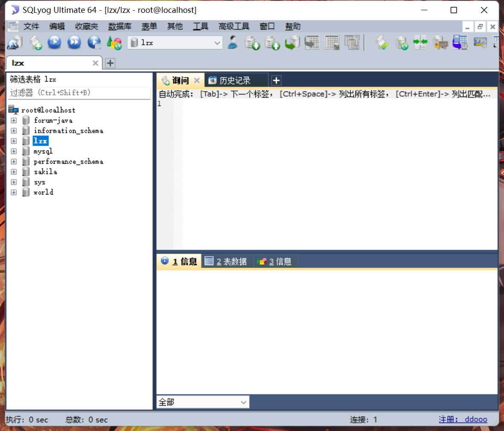The width and height of the screenshot is (504, 431).
Task: Expand the world database node
Action: tap(14, 192)
